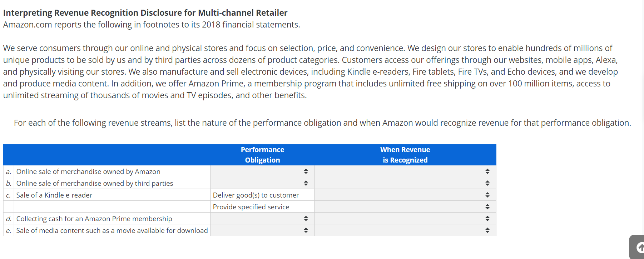
Task: Click the Deliver good(s) to customer cell
Action: pos(256,195)
